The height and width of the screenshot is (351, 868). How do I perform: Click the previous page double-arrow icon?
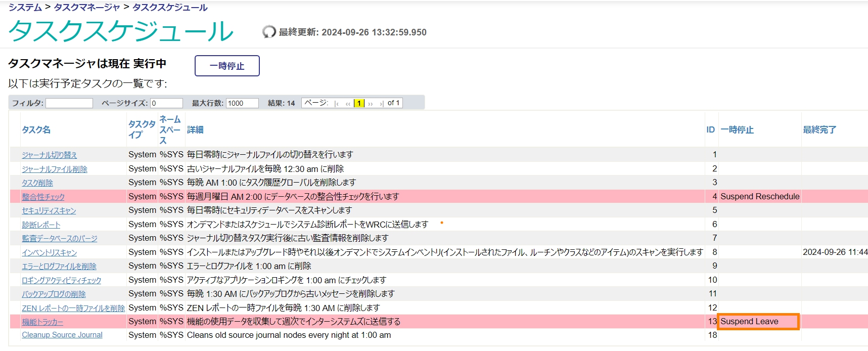348,103
